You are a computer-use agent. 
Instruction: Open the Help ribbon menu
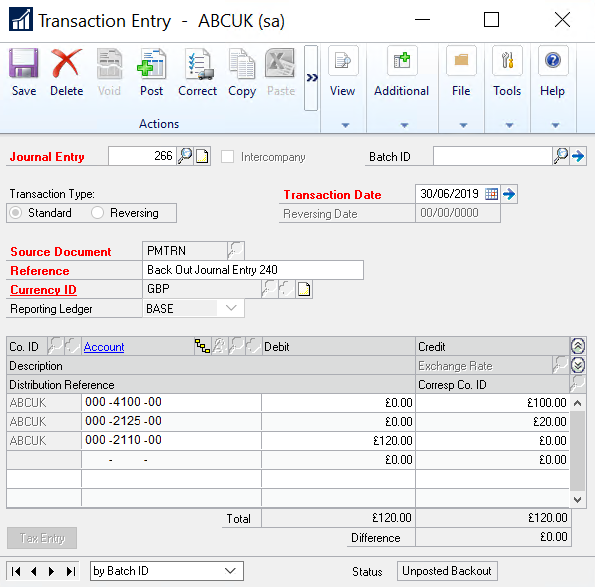(x=553, y=60)
